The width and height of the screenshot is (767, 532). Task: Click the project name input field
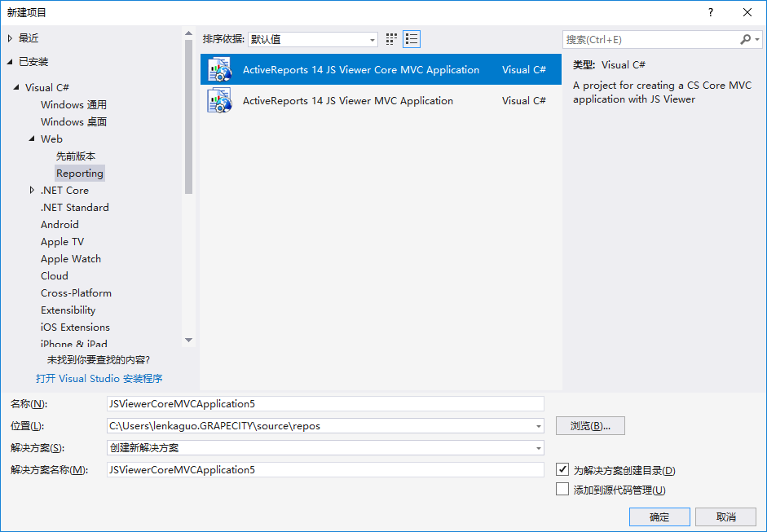click(325, 404)
